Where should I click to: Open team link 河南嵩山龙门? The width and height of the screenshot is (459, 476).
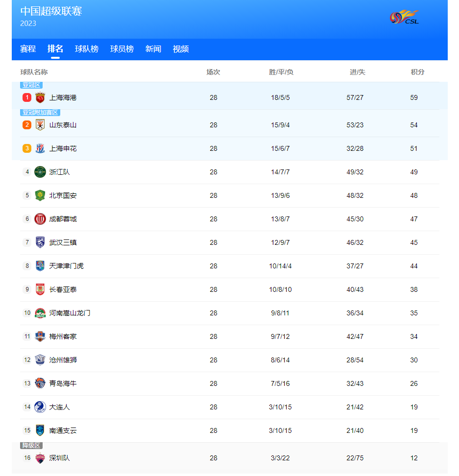(x=70, y=313)
